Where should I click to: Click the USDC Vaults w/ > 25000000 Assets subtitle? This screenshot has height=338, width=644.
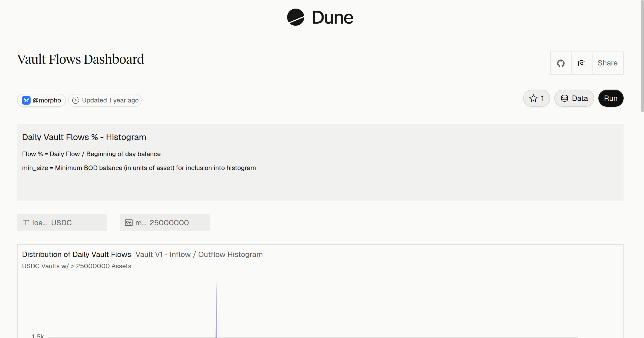[76, 266]
